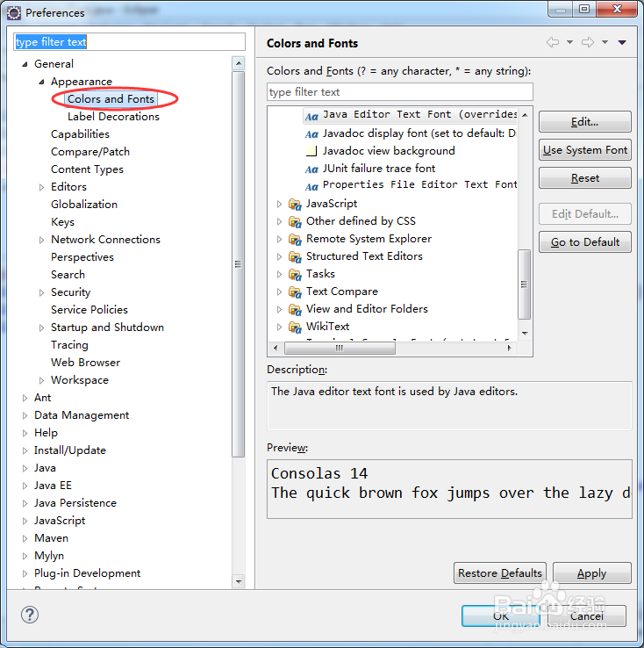Expand the Startup and Shutdown node
Viewport: 644px width, 648px height.
[41, 328]
